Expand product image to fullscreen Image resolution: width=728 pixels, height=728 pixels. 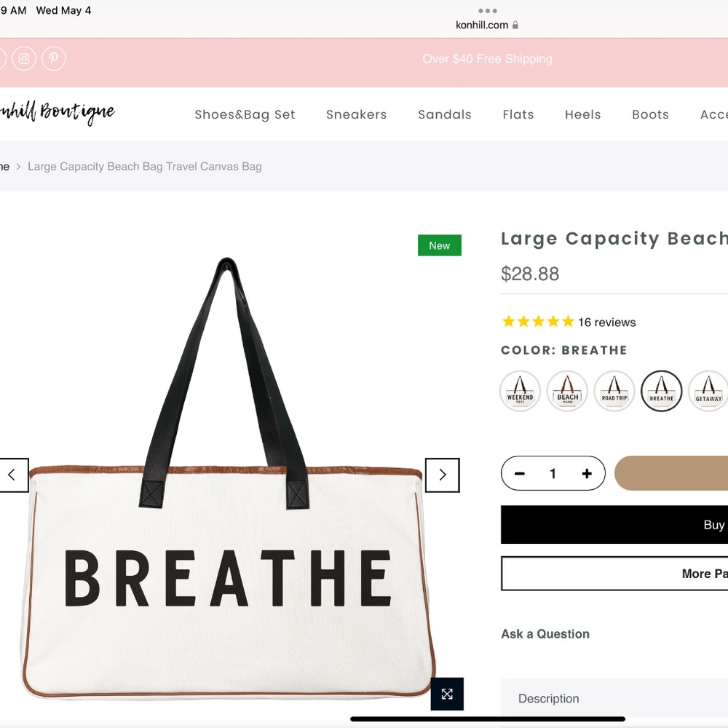pos(447,694)
